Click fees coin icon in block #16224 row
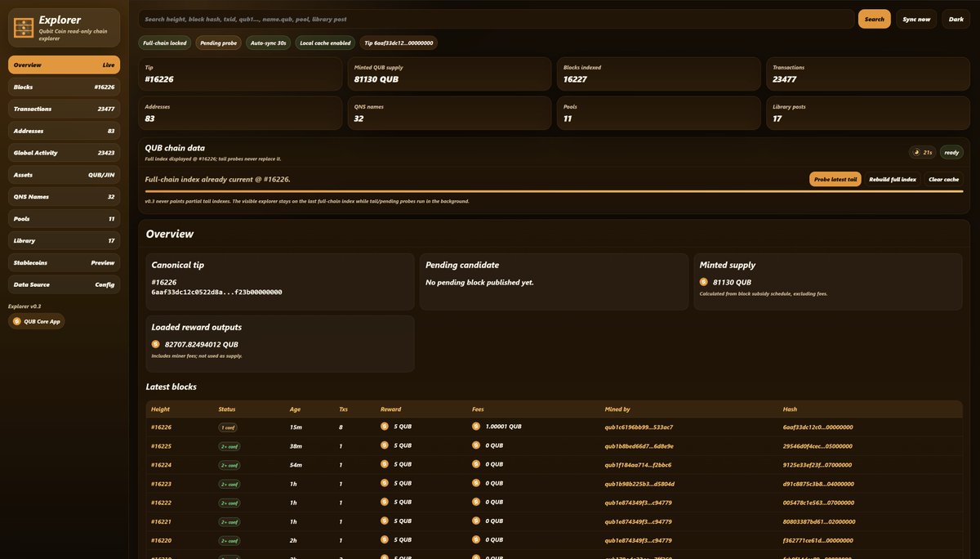 pos(476,464)
